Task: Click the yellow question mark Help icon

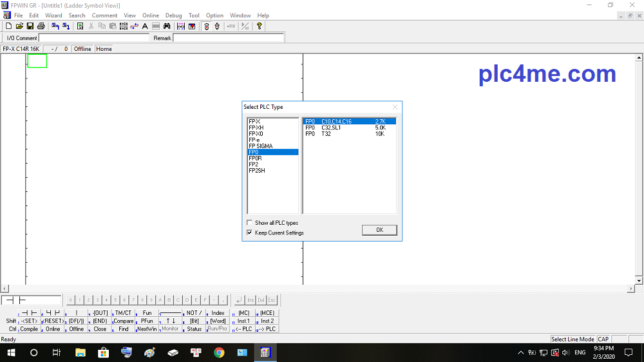Action: pos(260,26)
